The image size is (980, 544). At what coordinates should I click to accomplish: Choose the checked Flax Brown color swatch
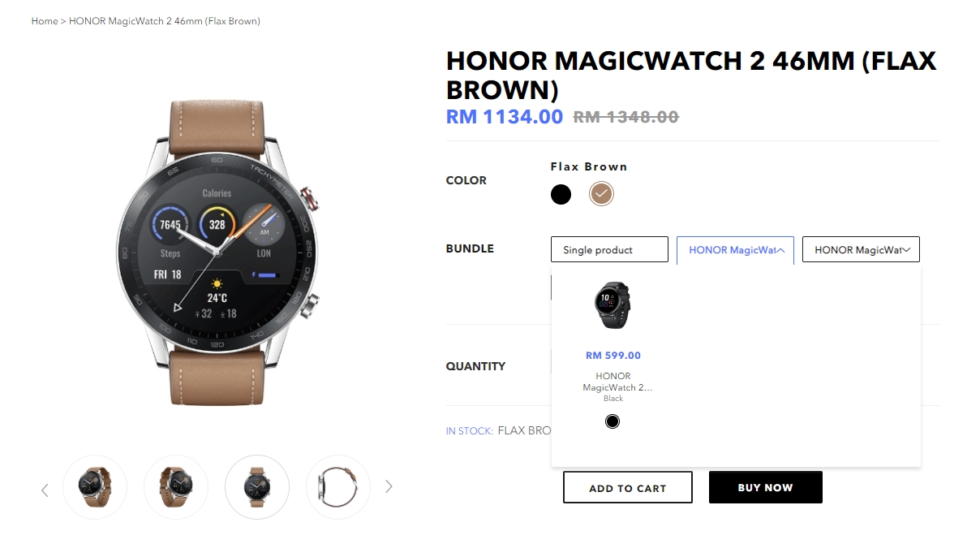pos(601,194)
